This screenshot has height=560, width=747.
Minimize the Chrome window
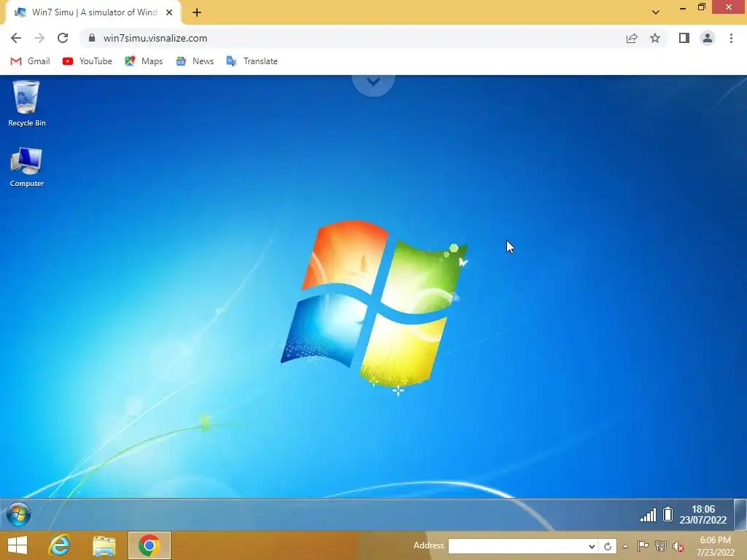[x=683, y=7]
